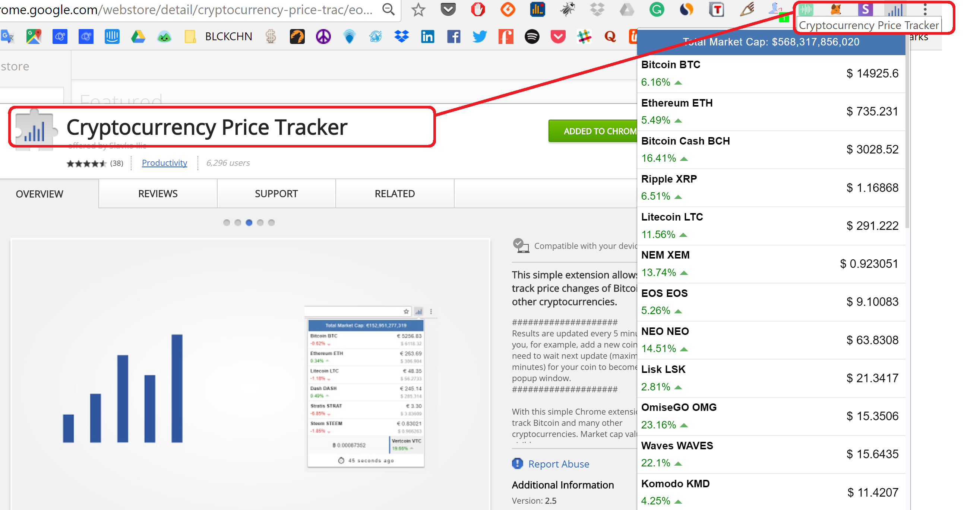Click the Grammarly extension icon
980x510 pixels.
(656, 10)
